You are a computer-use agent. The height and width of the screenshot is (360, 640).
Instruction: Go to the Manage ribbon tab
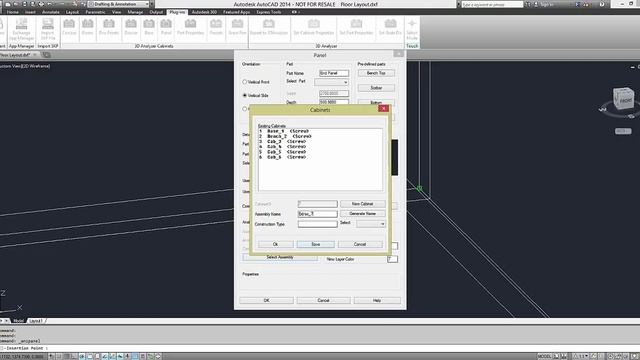[135, 12]
